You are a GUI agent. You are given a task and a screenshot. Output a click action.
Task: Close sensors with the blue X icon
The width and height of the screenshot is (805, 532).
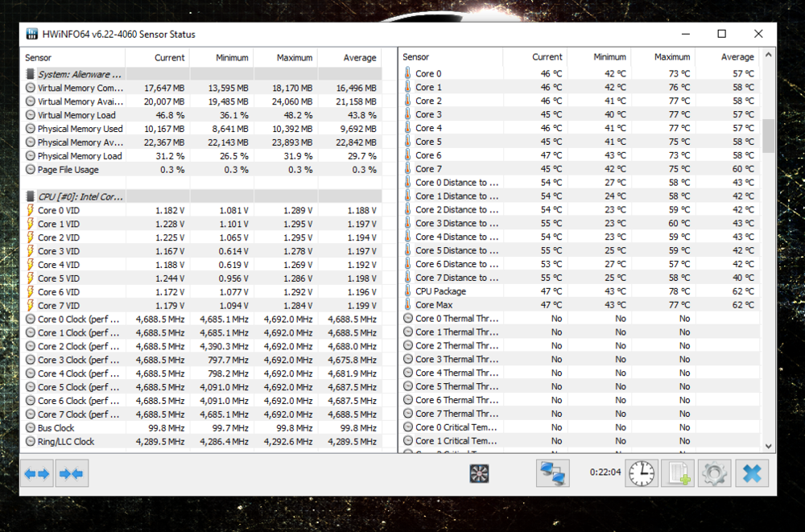[751, 473]
